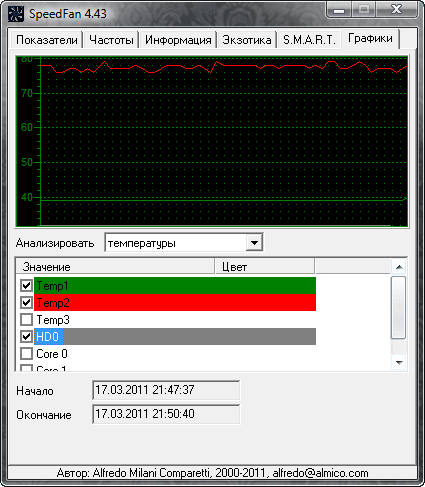
Task: Enable the Core 0 checkbox
Action: (26, 354)
